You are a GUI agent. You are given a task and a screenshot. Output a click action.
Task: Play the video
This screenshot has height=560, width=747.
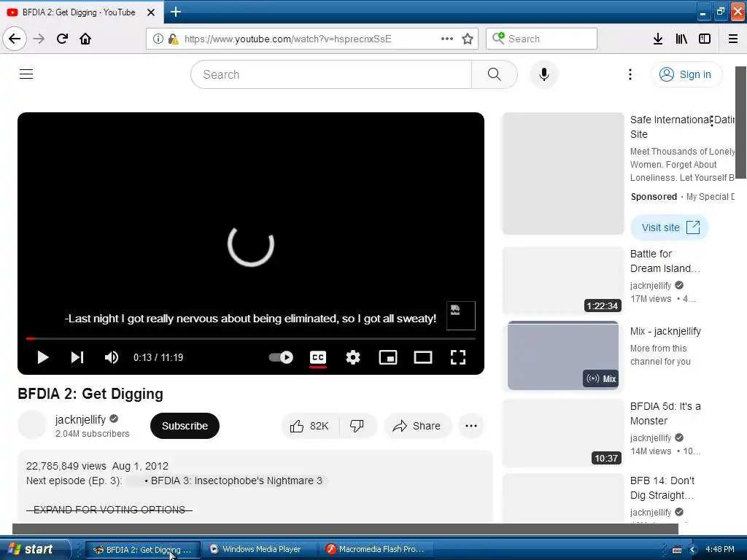[43, 357]
